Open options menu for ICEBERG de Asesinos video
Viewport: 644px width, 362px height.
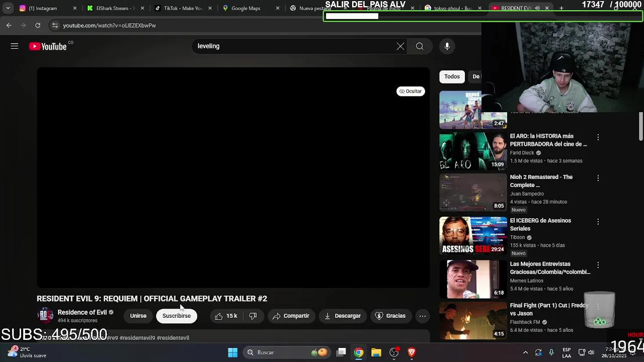[598, 222]
